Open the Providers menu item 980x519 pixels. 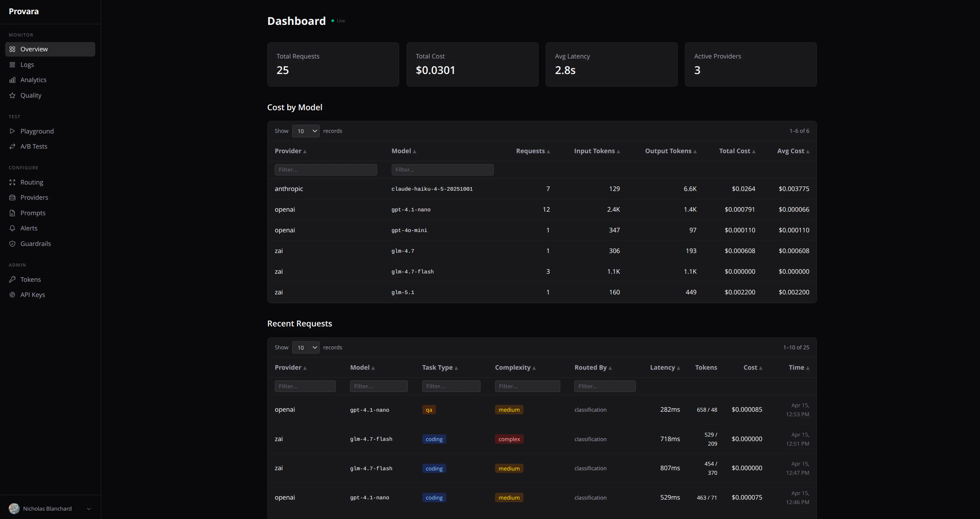coord(34,198)
